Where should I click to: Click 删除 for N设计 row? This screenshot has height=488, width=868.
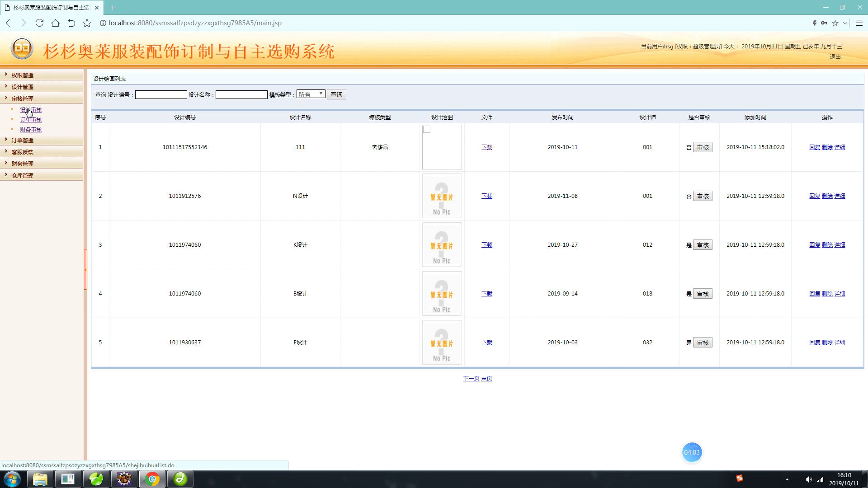[827, 196]
